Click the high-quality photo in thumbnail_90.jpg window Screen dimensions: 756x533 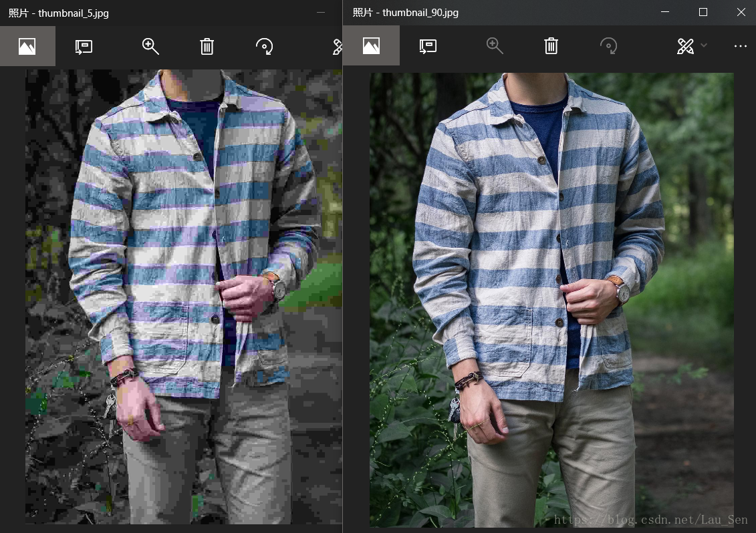[x=551, y=300]
